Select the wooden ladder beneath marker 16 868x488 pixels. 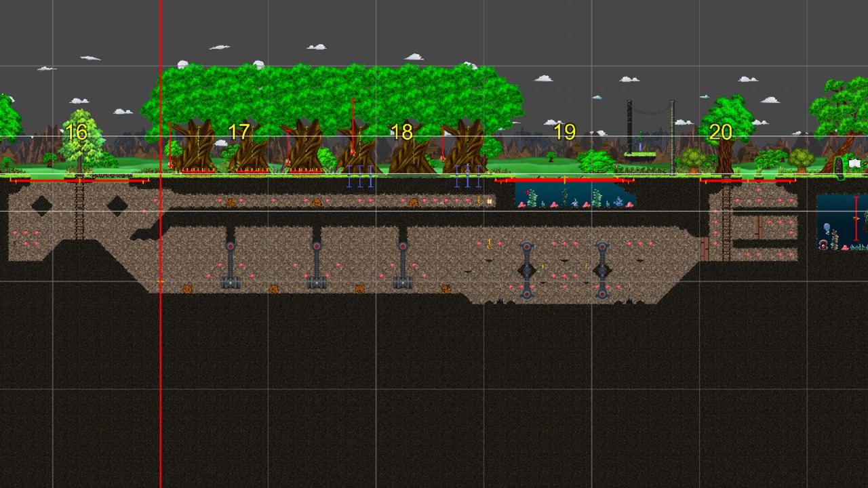pos(79,210)
